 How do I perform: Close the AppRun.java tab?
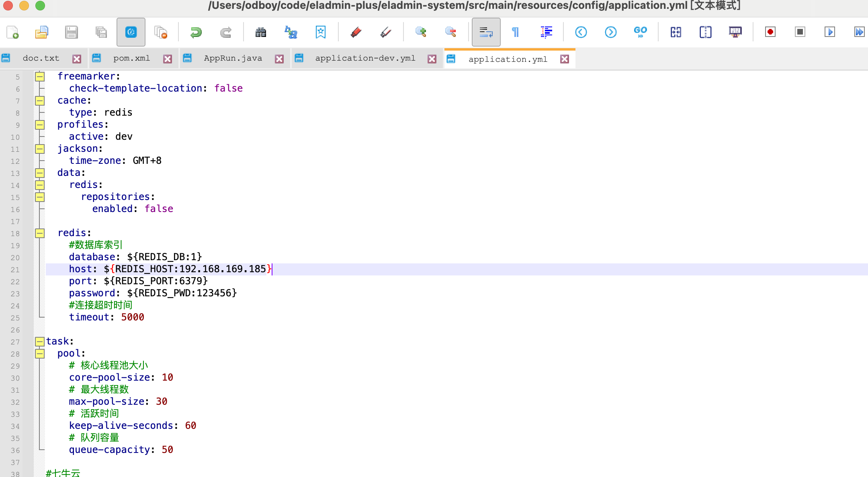279,59
